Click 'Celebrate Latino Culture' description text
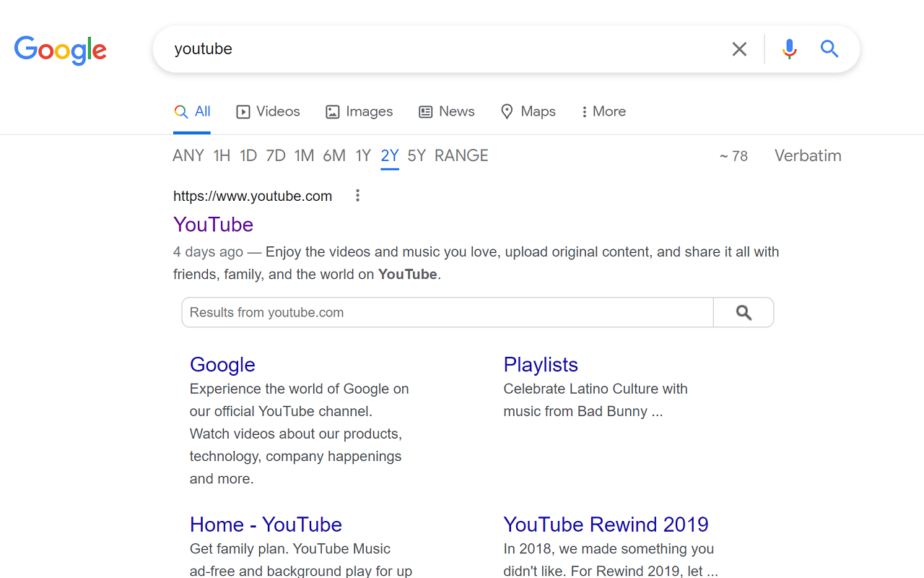The height and width of the screenshot is (578, 924). (596, 400)
